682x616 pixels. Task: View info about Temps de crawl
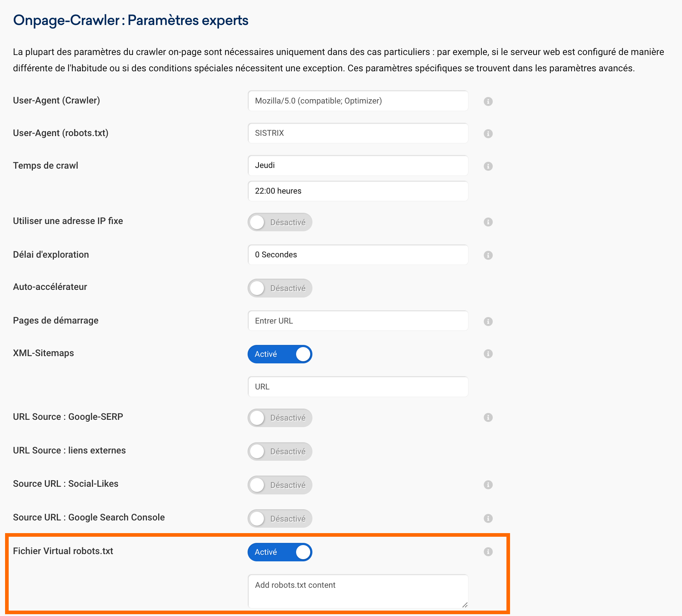[x=488, y=166]
